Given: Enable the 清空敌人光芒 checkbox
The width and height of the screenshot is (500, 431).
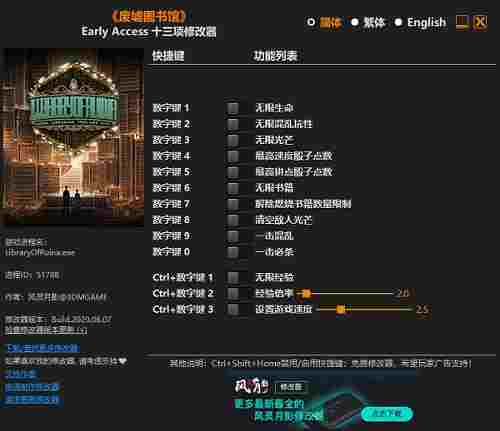Looking at the screenshot, I should (233, 220).
